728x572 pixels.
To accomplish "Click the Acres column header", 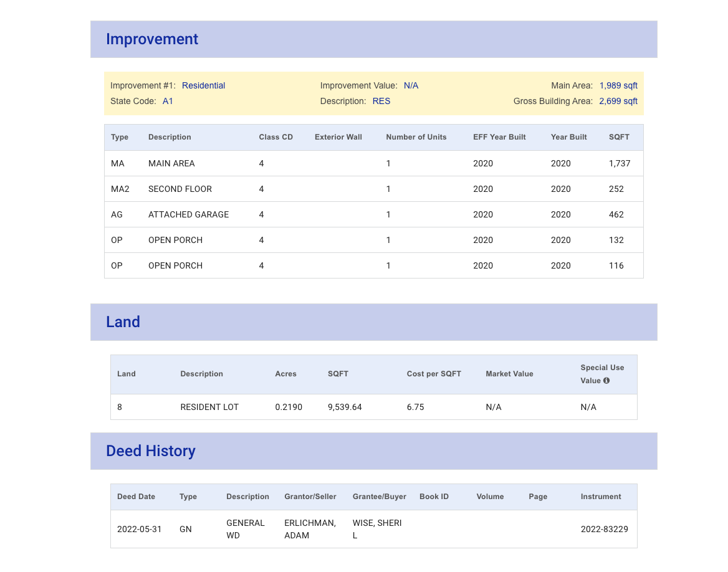I will pyautogui.click(x=285, y=374).
